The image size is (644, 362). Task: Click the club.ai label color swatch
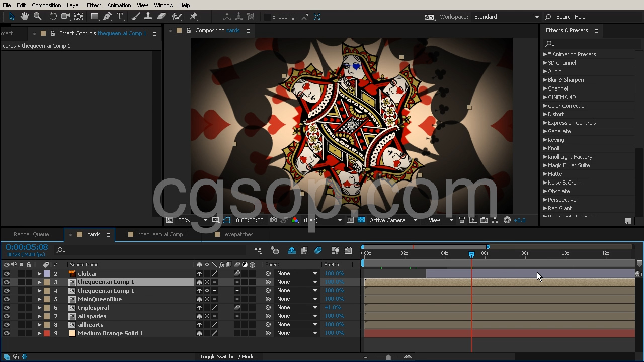(47, 274)
